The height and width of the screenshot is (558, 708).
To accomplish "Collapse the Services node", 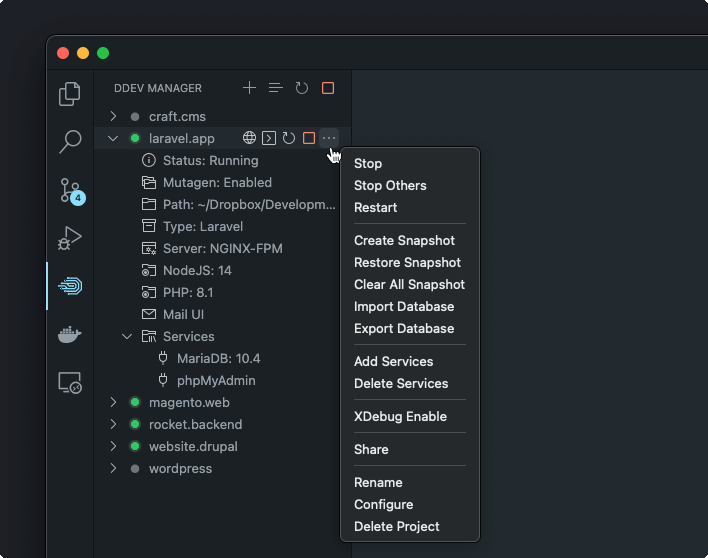I will point(127,336).
